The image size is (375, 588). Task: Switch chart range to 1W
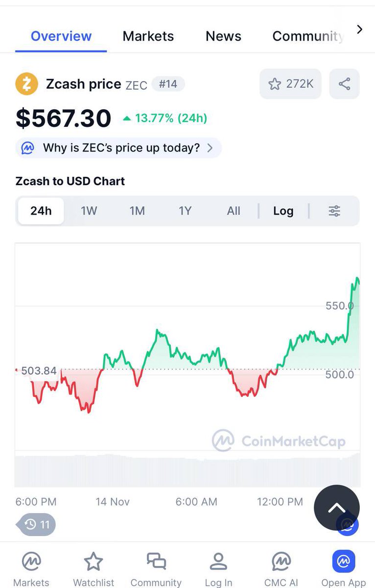point(89,211)
